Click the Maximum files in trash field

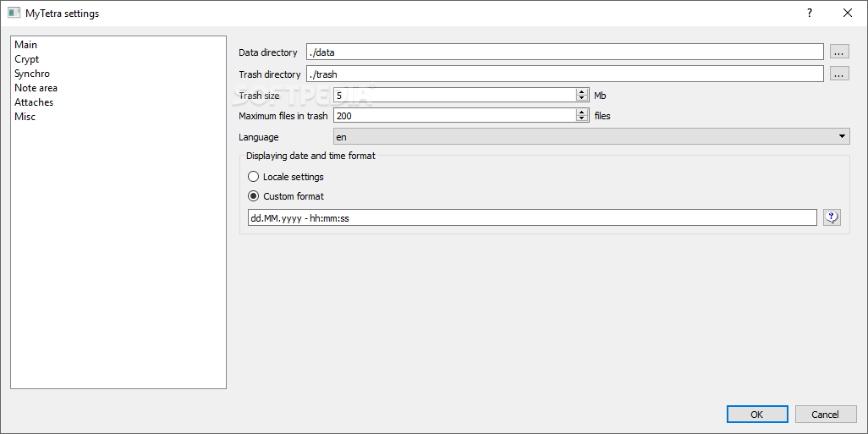454,116
